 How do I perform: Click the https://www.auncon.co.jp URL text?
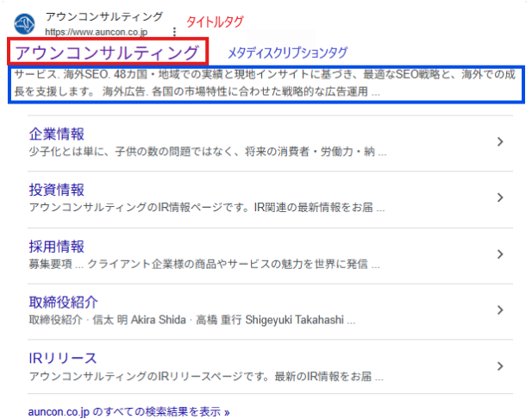97,32
